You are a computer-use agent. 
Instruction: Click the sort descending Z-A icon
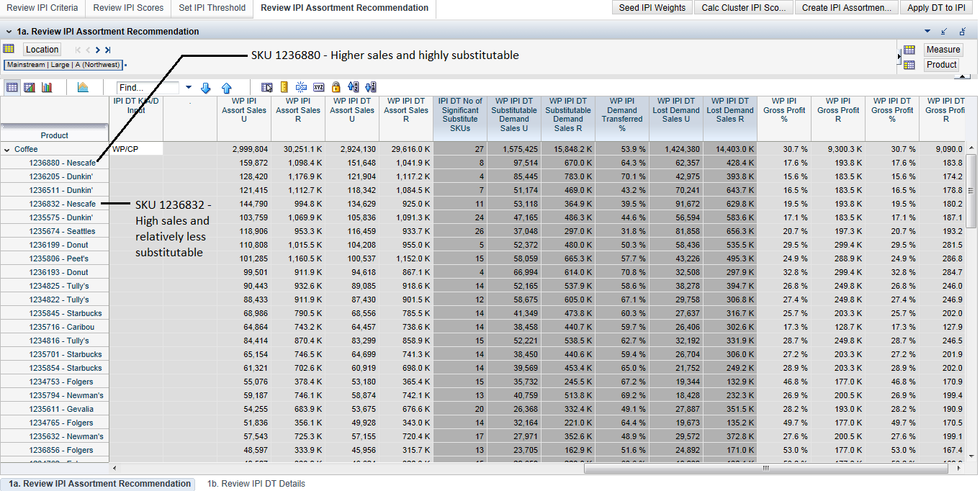click(371, 87)
